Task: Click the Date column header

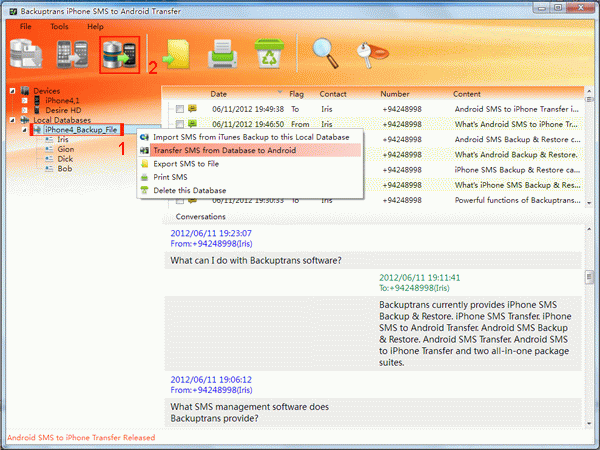Action: [x=218, y=94]
